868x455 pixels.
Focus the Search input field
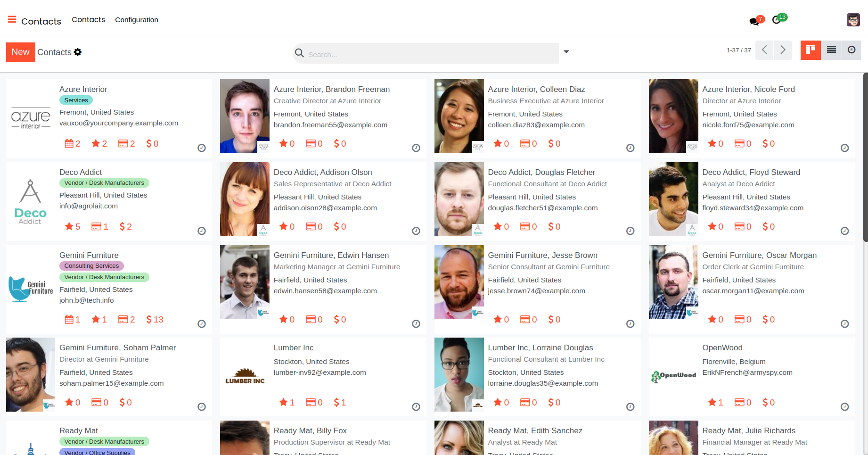(432, 54)
